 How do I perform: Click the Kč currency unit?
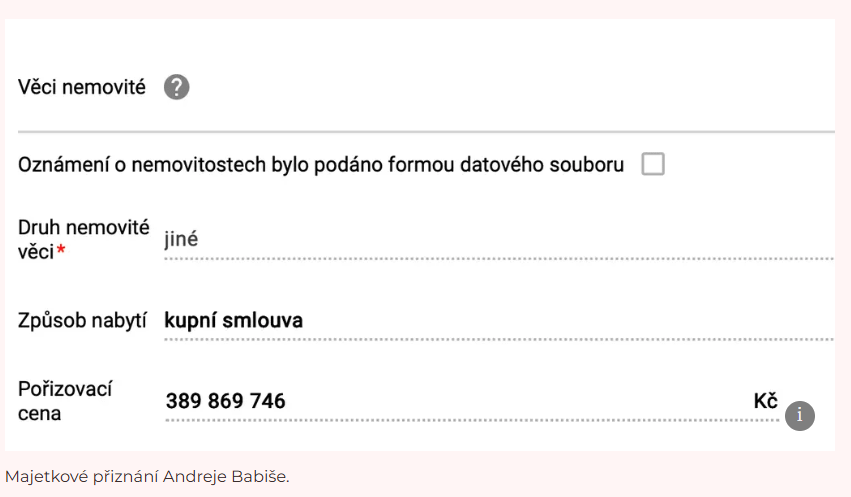(765, 402)
